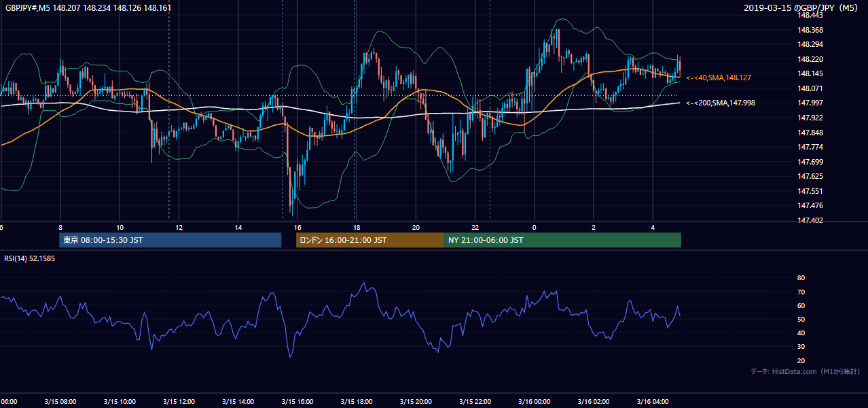Screen dimensions: 868x408
Task: Click the hour label 20 on chart axis
Action: (416, 227)
